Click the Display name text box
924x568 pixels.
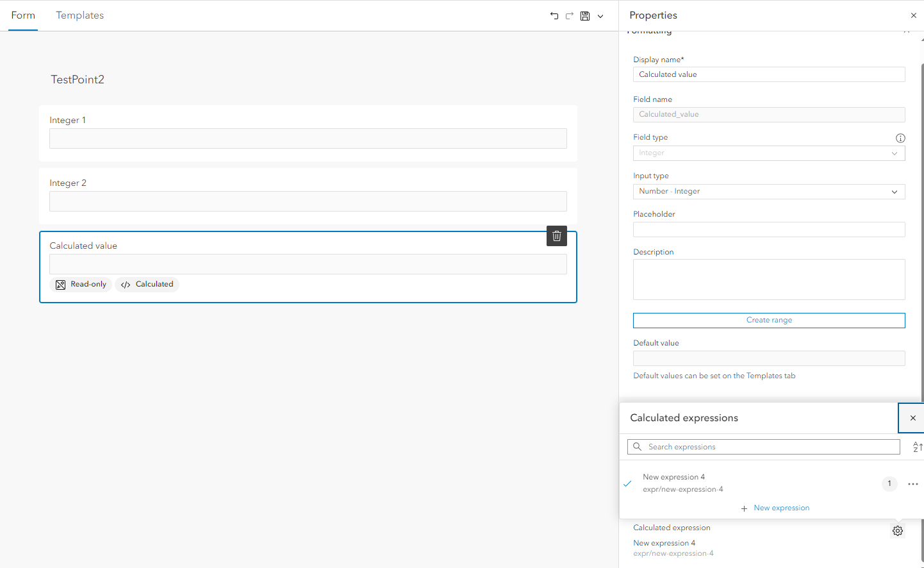pos(769,74)
